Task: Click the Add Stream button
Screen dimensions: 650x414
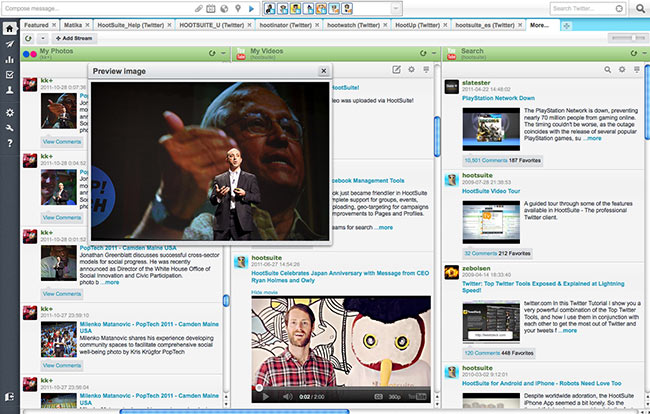Action: (74, 39)
